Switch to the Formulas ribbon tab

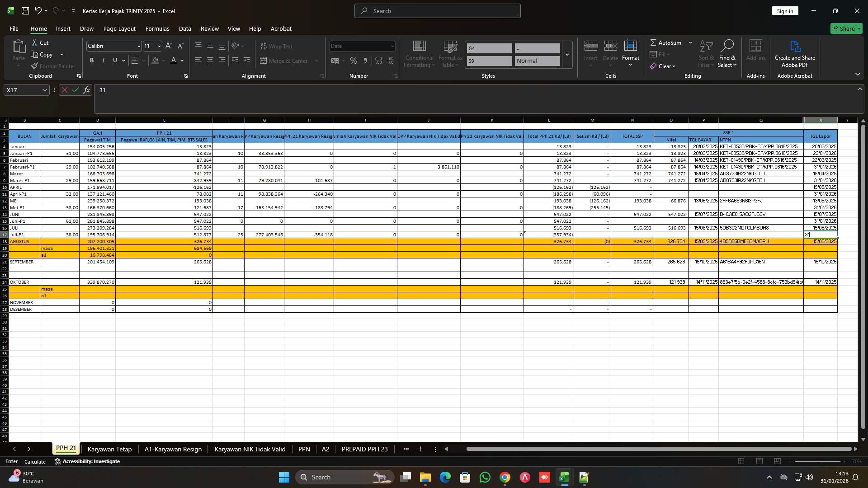[157, 28]
